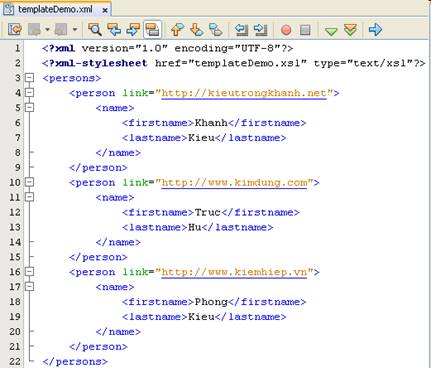
Task: Find the next occurrence icon
Action: coord(133,30)
